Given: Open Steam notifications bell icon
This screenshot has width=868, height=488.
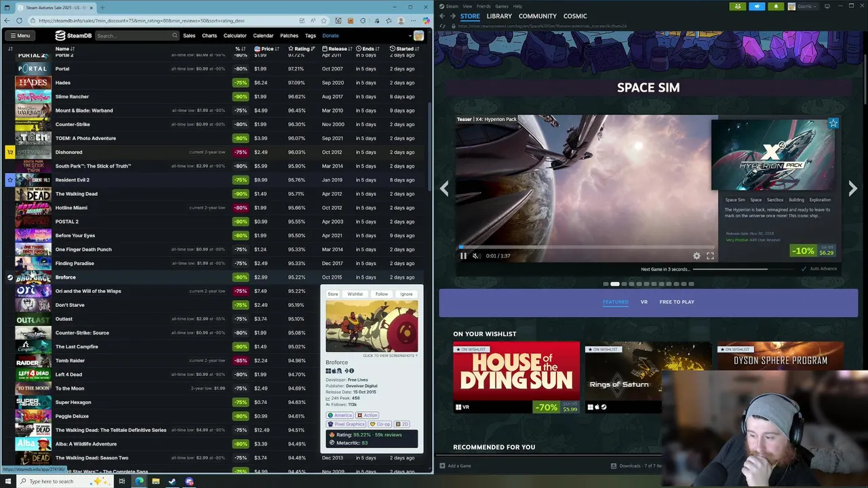Looking at the screenshot, I should coord(776,6).
